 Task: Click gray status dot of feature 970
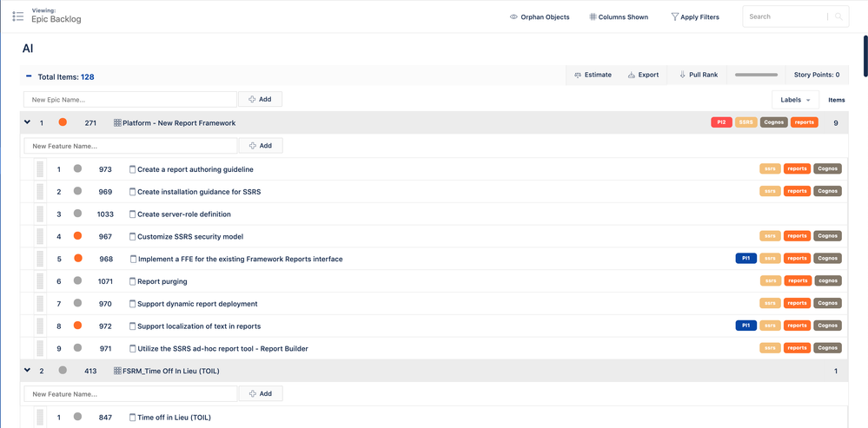point(77,303)
